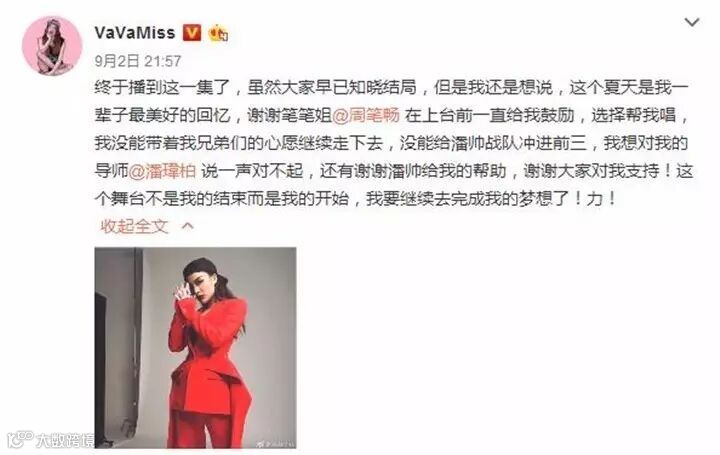Open the post options chevron menu

click(x=692, y=22)
